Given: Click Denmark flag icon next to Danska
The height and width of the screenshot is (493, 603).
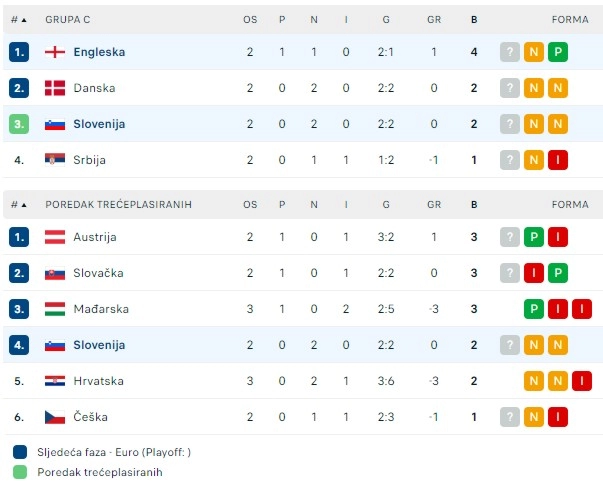Looking at the screenshot, I should [x=55, y=88].
